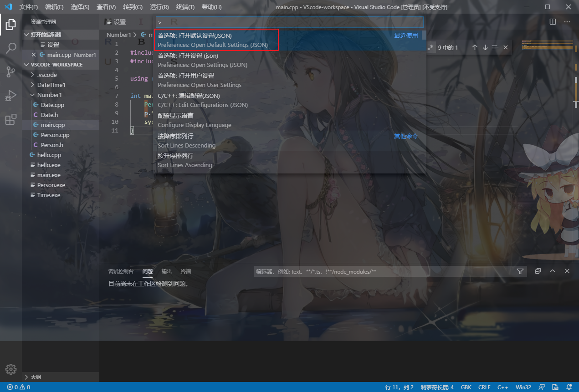Screen dimensions: 579x392
Task: Collapse the VSCODE-WORKSPACE section
Action: pos(61,65)
